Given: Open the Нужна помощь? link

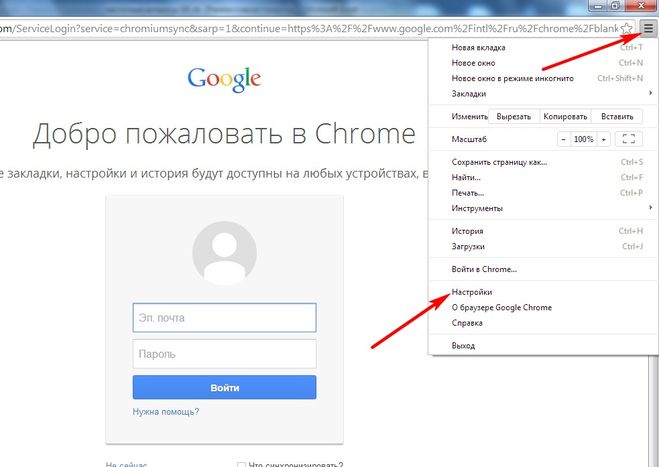Looking at the screenshot, I should [166, 412].
